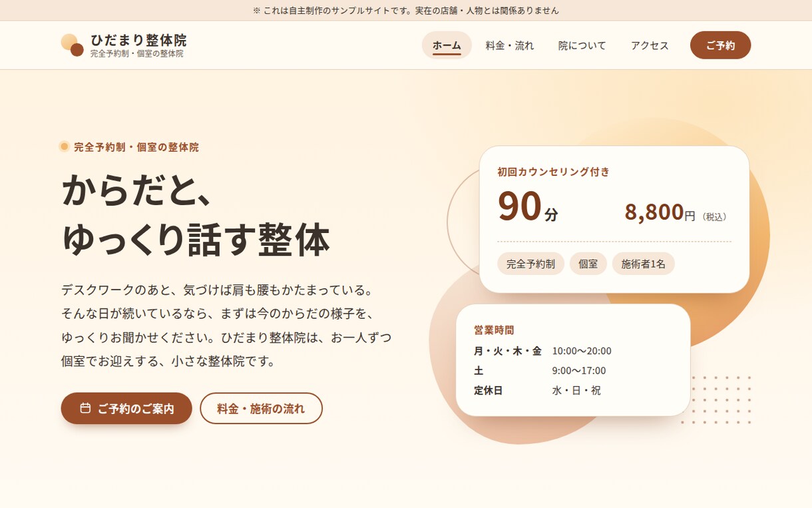The image size is (812, 508).
Task: Click the 完全予約制・個室の整体院 hero eyebrow text
Action: click(136, 147)
